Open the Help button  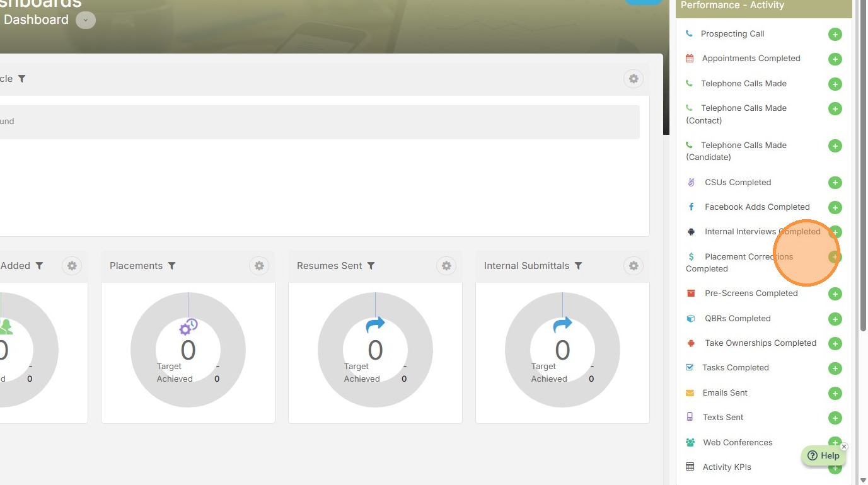(x=823, y=455)
